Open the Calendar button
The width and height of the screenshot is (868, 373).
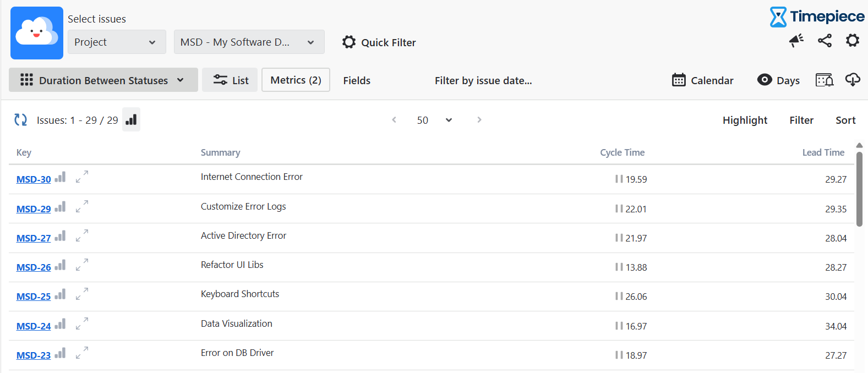point(702,80)
